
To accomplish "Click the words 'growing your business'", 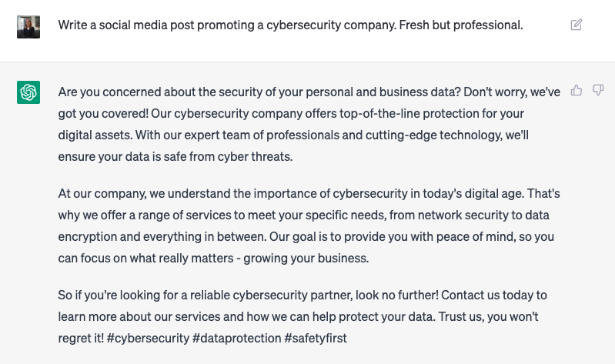I will coord(306,259).
